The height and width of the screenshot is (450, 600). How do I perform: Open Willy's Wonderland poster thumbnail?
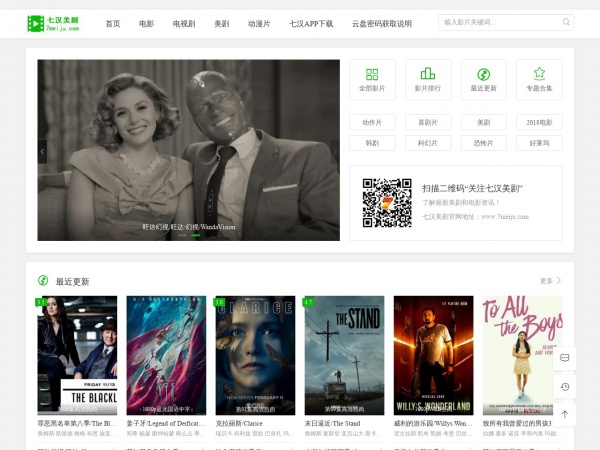point(434,355)
